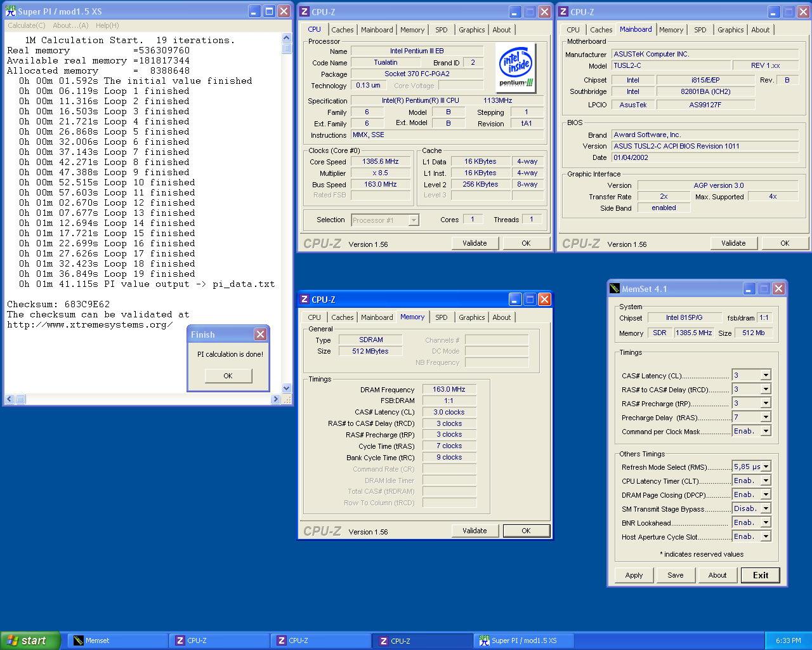This screenshot has width=812, height=650.
Task: Click OK in the CPU-Z Mainboard window
Action: [x=785, y=243]
